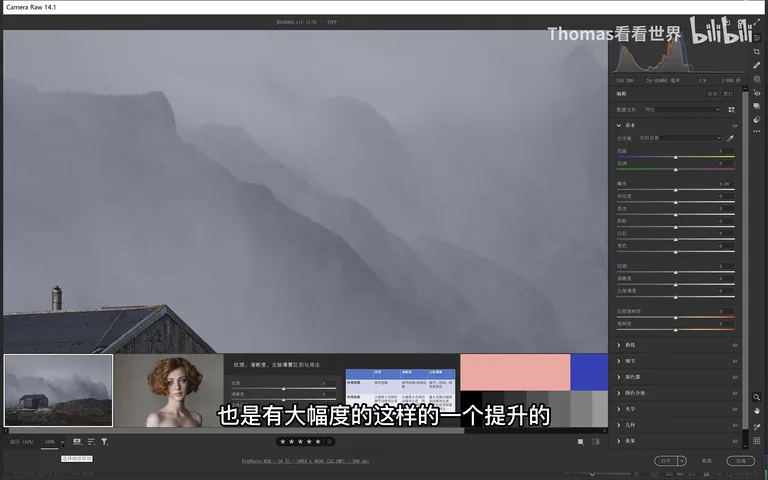The width and height of the screenshot is (768, 480).
Task: Toggle the color sampler eyedropper tool
Action: coord(757,427)
